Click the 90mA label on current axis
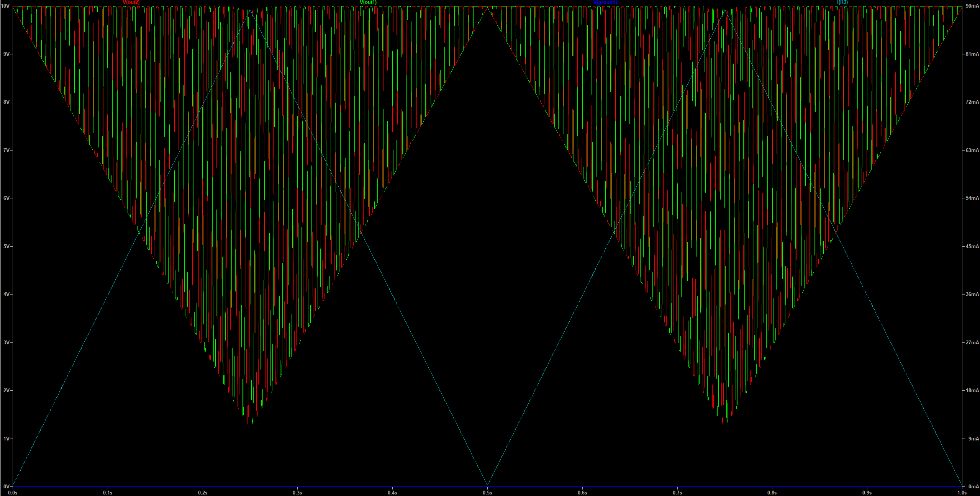This screenshot has width=980, height=496. pos(972,6)
